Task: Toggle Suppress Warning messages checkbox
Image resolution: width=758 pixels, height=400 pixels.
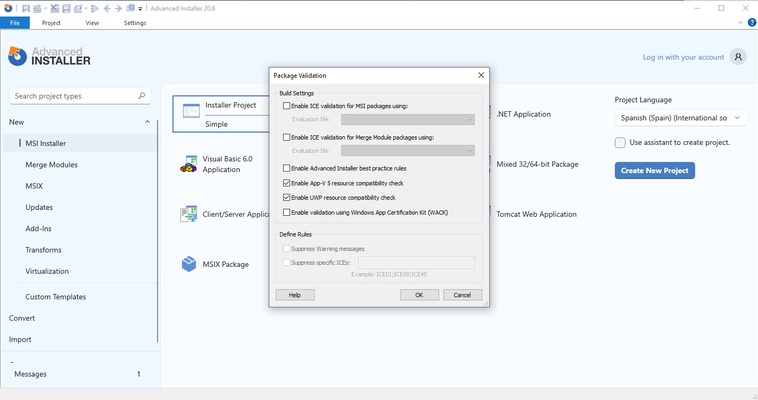Action: click(287, 249)
